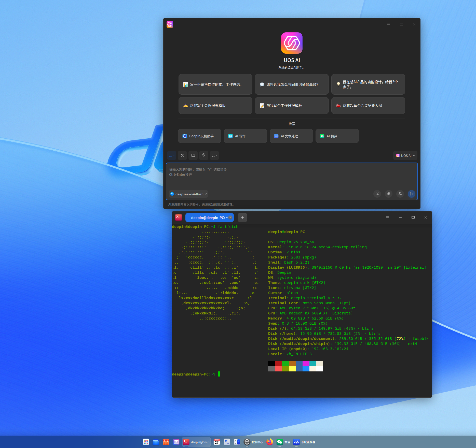Choose the daily work report template prompt card

292,106
